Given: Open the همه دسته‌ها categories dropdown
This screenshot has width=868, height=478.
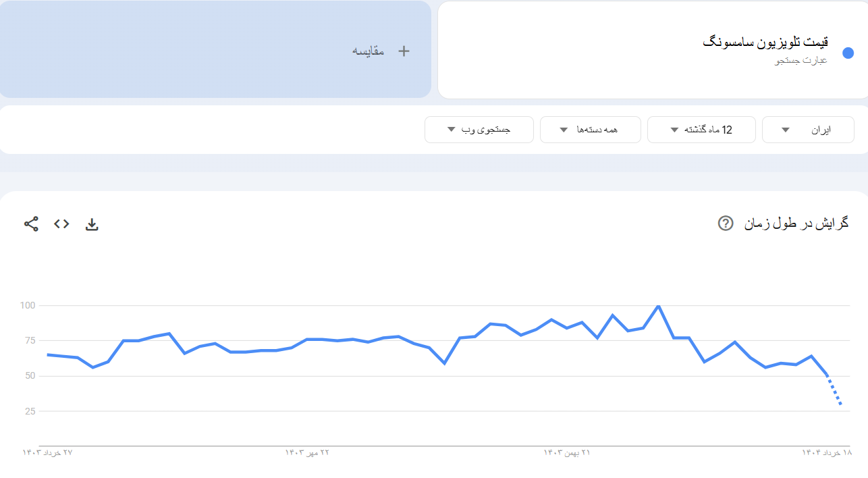Looking at the screenshot, I should (x=590, y=130).
